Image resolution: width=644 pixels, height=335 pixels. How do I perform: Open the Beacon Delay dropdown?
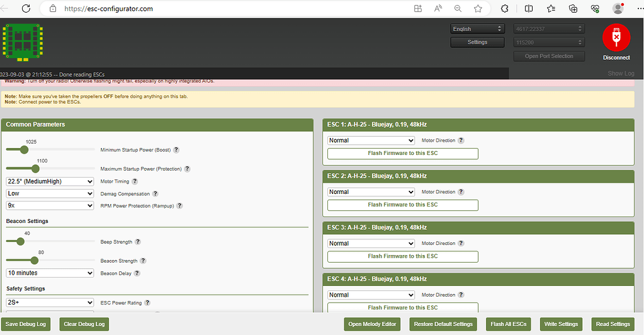(50, 273)
